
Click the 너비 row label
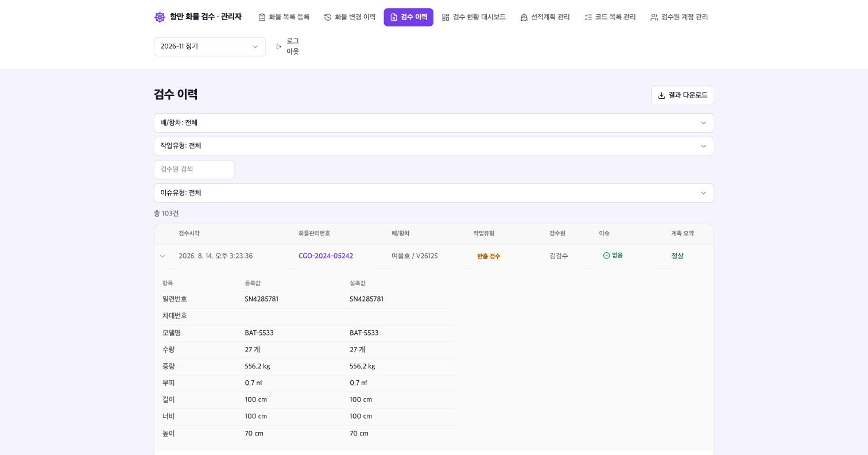[x=168, y=417]
